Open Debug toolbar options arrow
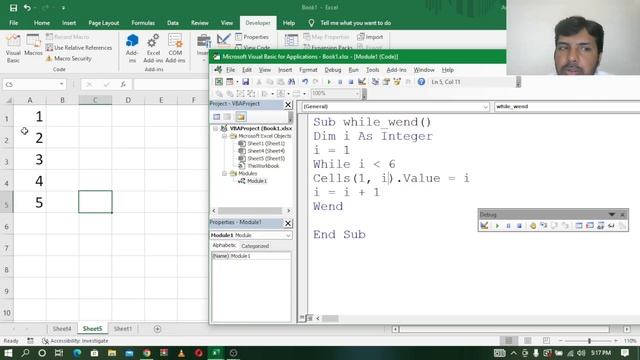This screenshot has width=640, height=360. (611, 214)
